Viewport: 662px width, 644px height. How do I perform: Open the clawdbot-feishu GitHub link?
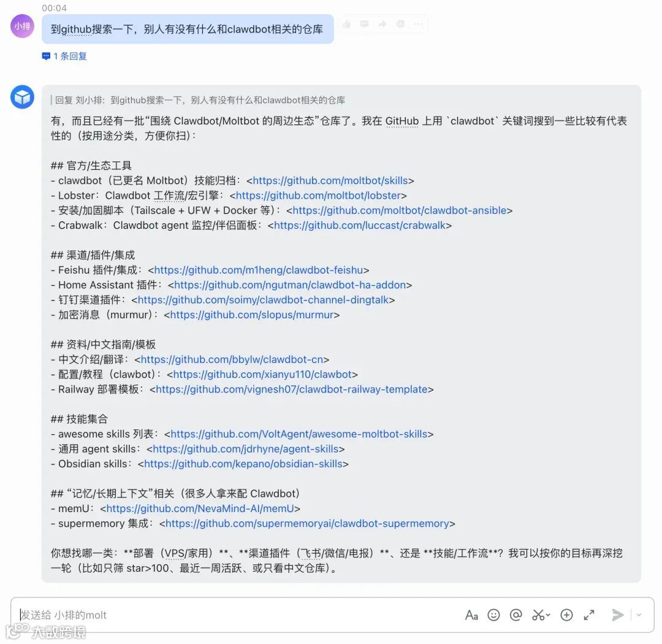pyautogui.click(x=259, y=270)
